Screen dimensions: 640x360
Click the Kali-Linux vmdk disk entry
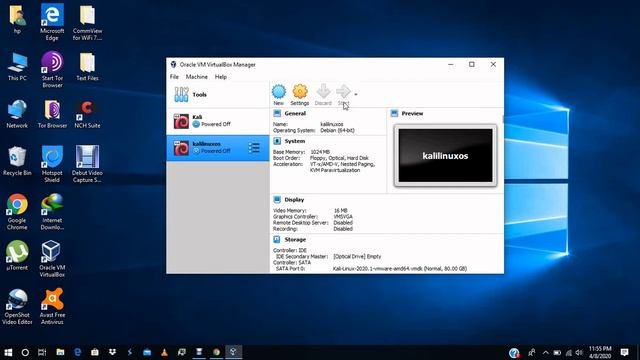(x=400, y=269)
